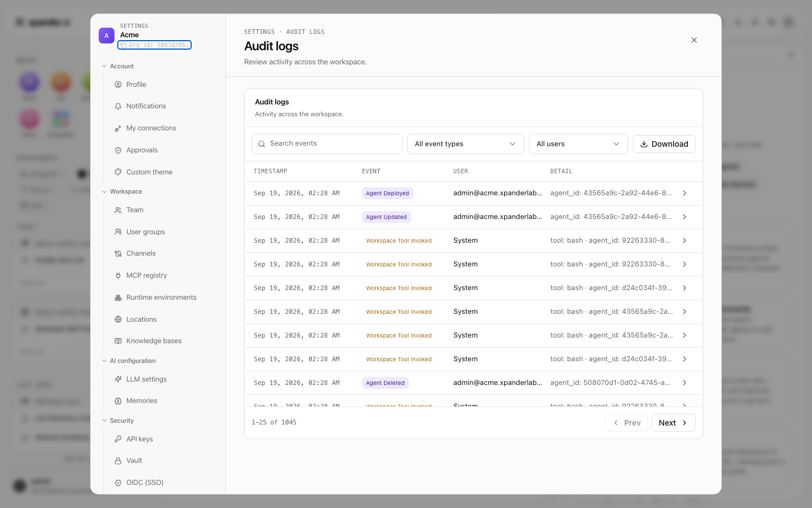Click the DETAIL column header
The height and width of the screenshot is (508, 812).
point(561,171)
